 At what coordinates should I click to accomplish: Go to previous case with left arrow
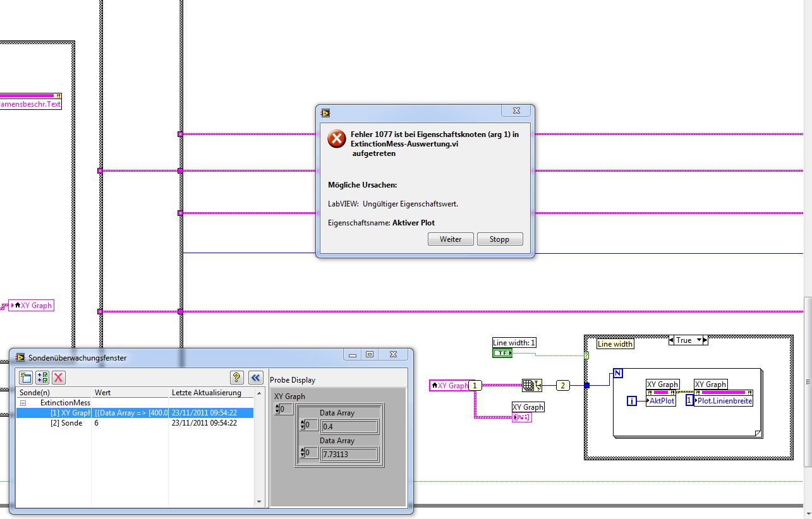(671, 340)
